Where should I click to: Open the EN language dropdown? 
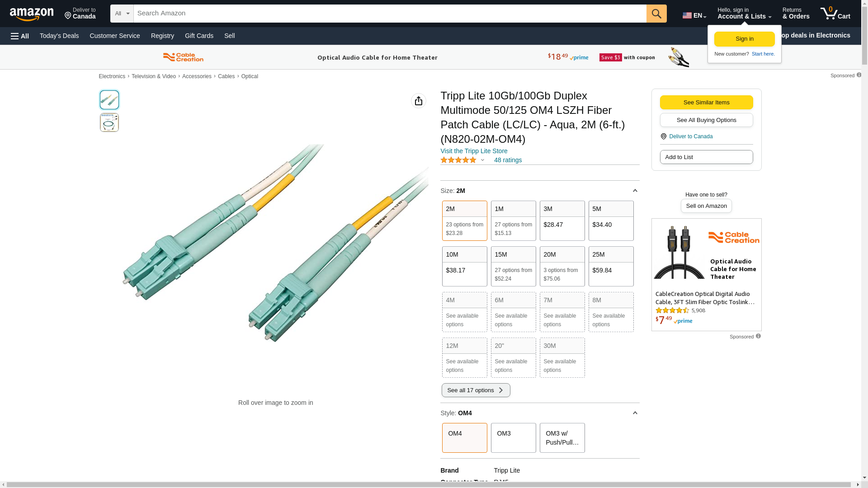point(694,15)
